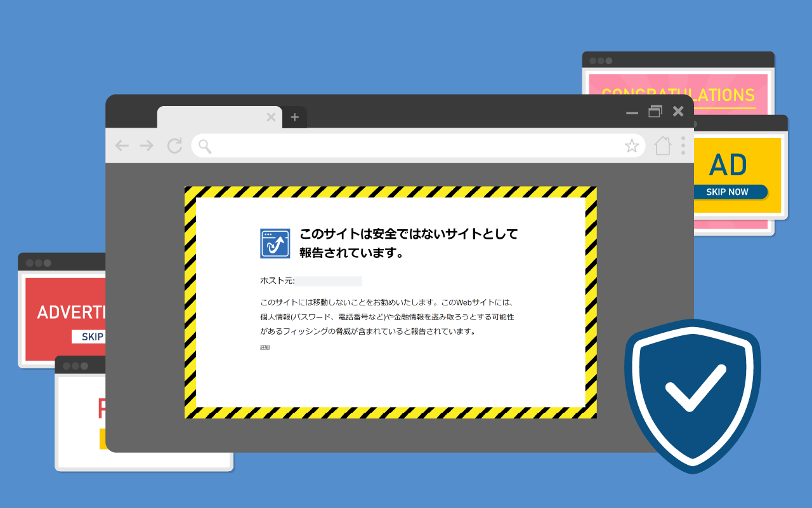Click the blue shield checkmark icon
This screenshot has width=812, height=508.
(x=693, y=396)
